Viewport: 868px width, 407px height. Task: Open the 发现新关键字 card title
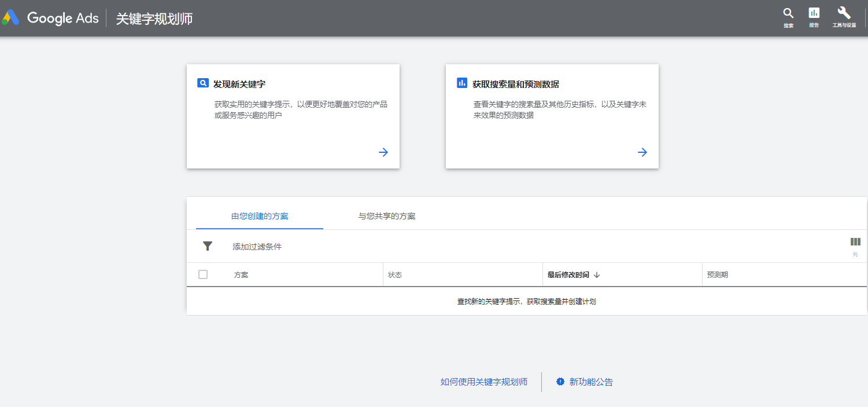pos(239,84)
